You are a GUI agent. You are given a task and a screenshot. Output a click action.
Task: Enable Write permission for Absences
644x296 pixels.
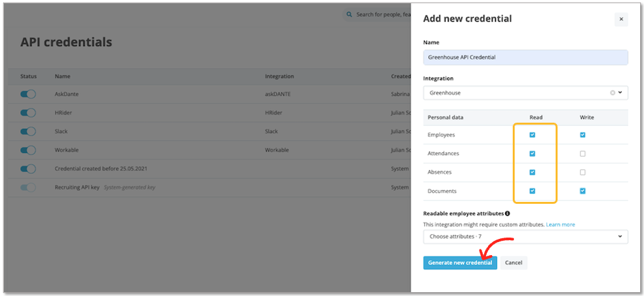(x=582, y=172)
